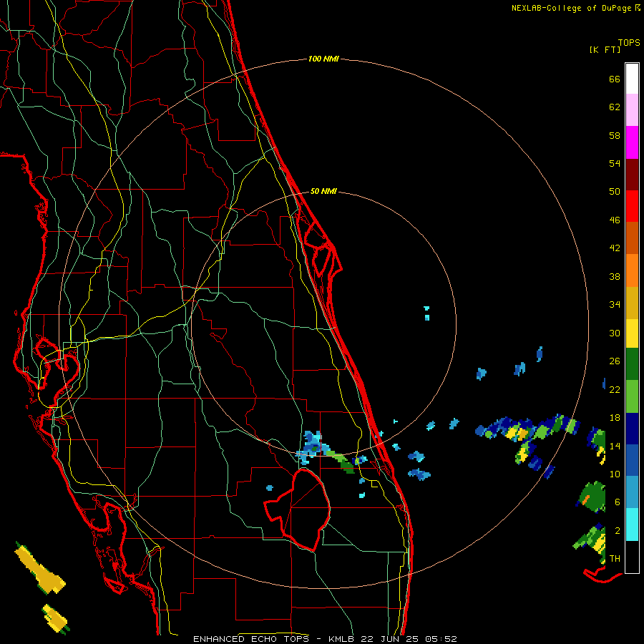
Task: Click the legend value '54'
Action: (615, 164)
